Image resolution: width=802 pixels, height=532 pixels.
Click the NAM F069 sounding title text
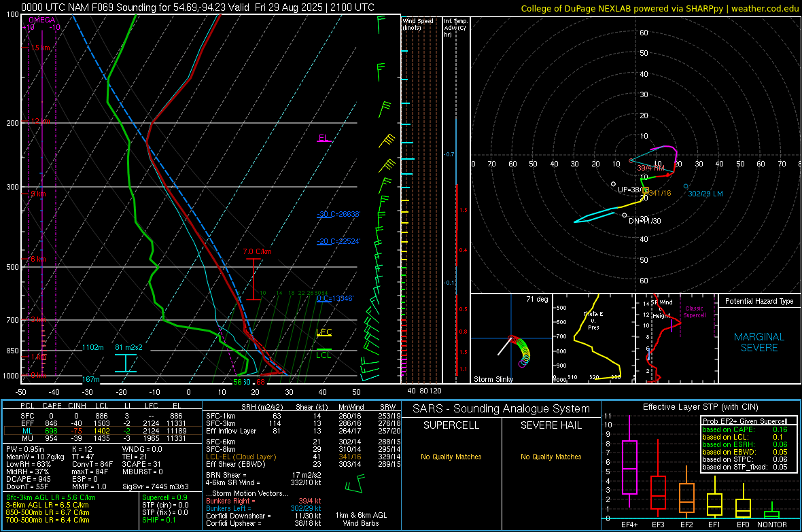[x=197, y=7]
